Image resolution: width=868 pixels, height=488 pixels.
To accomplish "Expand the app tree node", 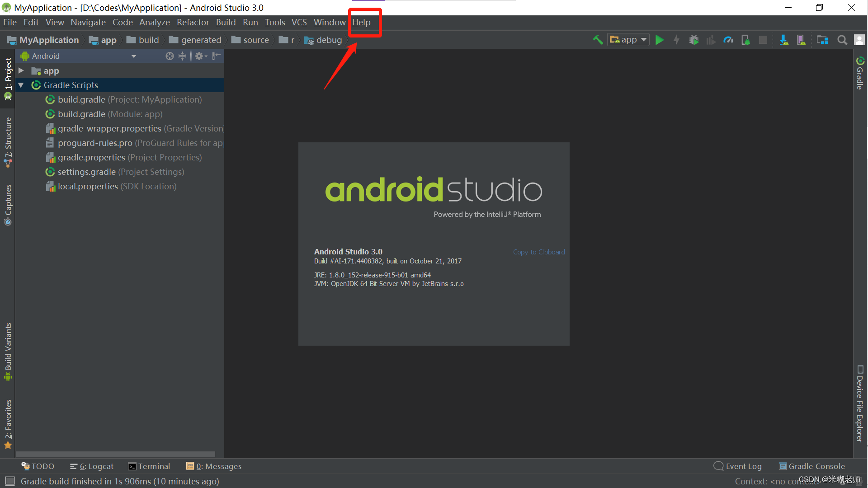I will pyautogui.click(x=21, y=70).
